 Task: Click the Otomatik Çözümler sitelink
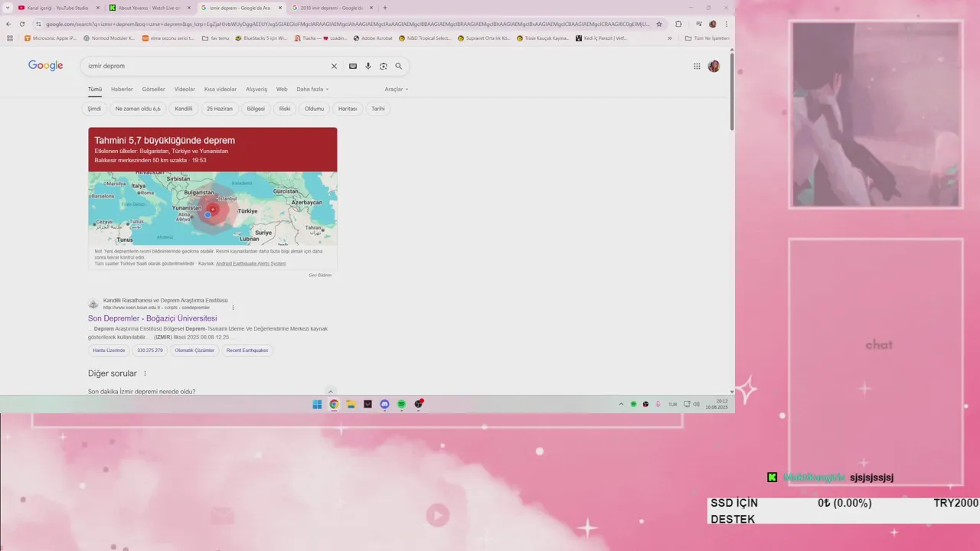click(194, 350)
